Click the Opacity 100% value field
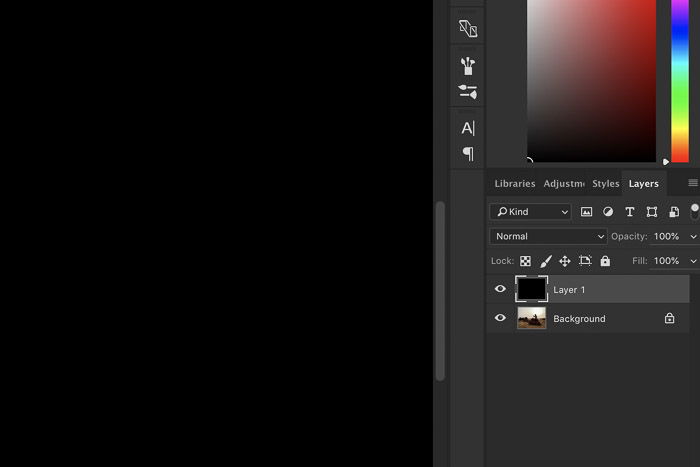This screenshot has height=467, width=700. pos(667,236)
